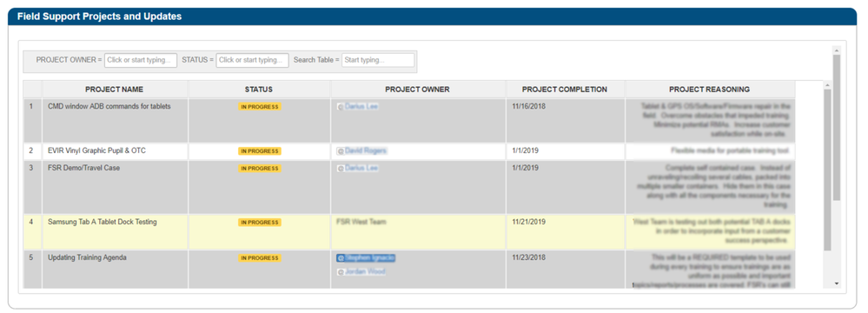Viewport: 868px width, 313px height.
Task: Click completion date 11/21/2019
Action: (528, 223)
